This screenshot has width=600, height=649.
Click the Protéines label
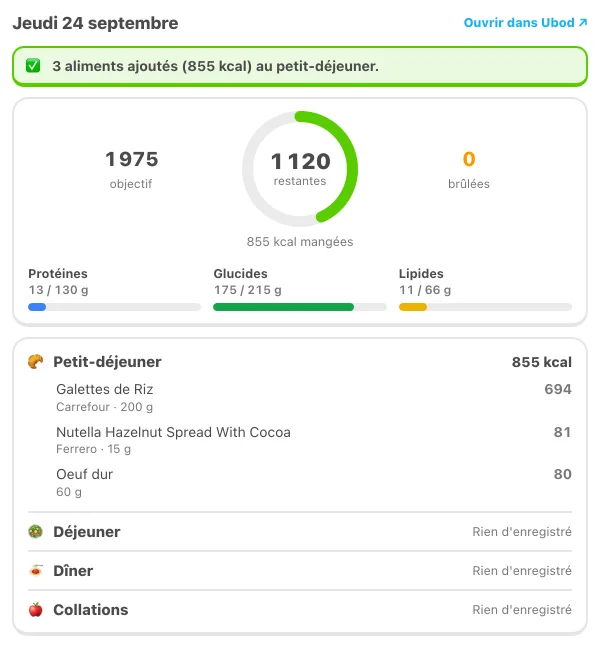tap(58, 274)
